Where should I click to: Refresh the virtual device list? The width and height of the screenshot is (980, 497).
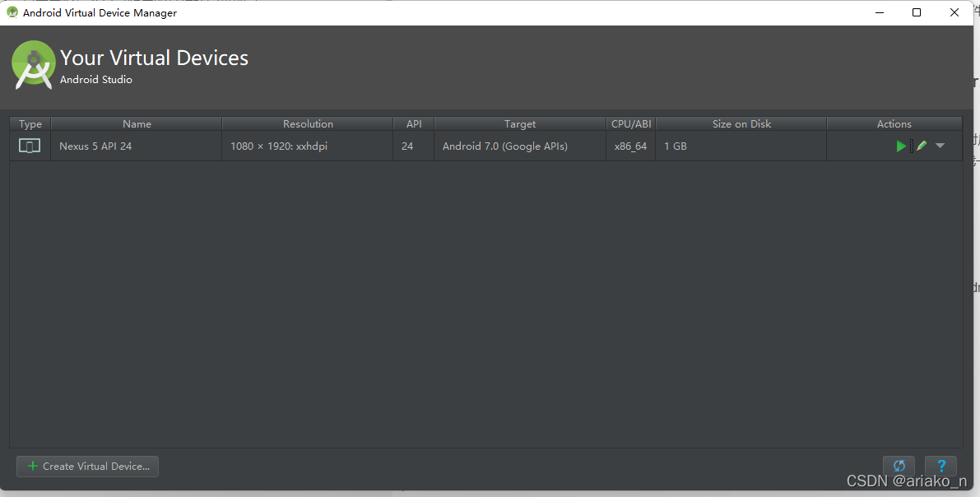tap(899, 466)
